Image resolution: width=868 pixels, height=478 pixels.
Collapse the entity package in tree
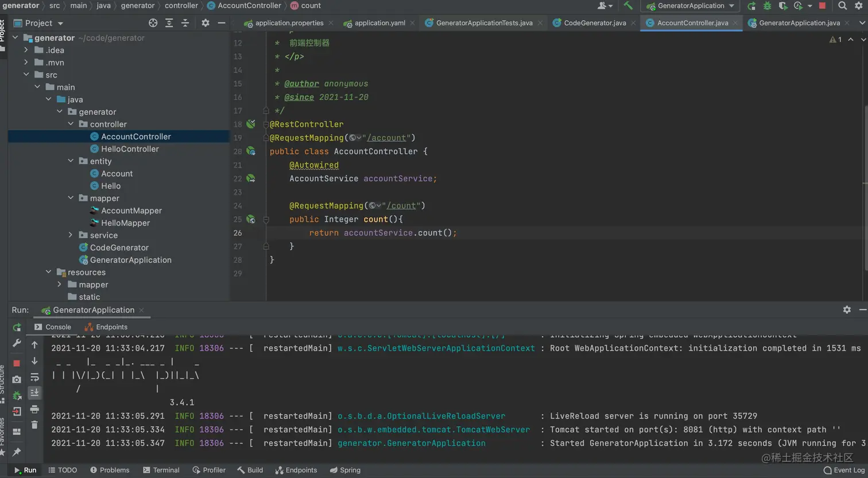click(71, 161)
